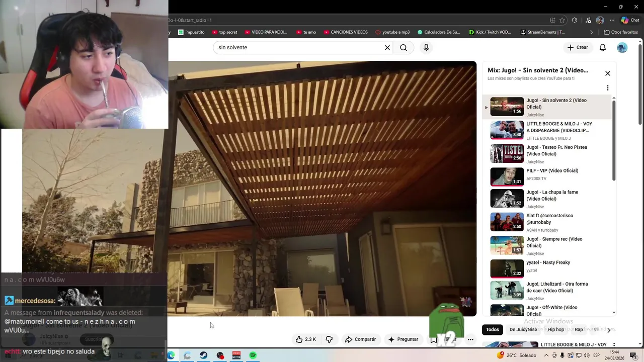Open youtube a mp3 bookmark
Image resolution: width=644 pixels, height=362 pixels.
click(392, 32)
